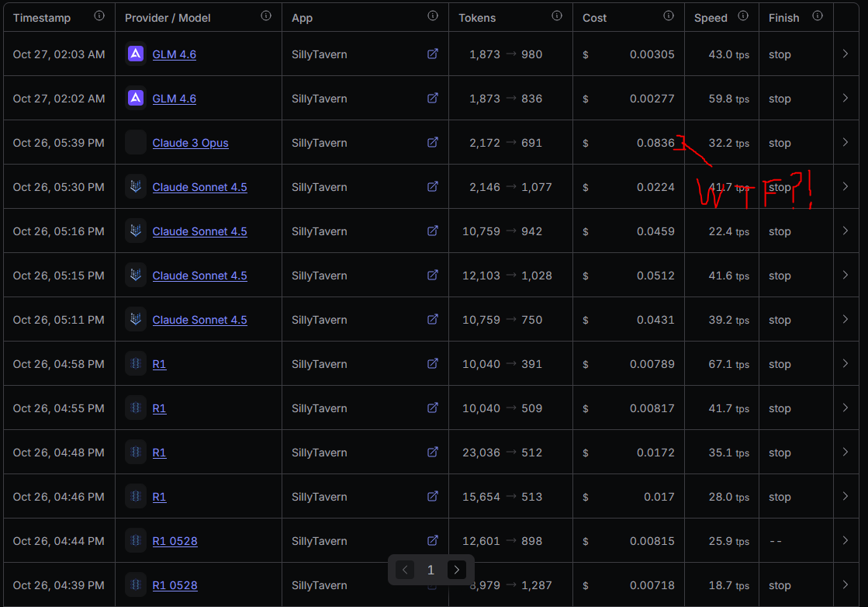Open SillyTavern external link in 05:11 PM row
The height and width of the screenshot is (607, 868).
pyautogui.click(x=433, y=320)
